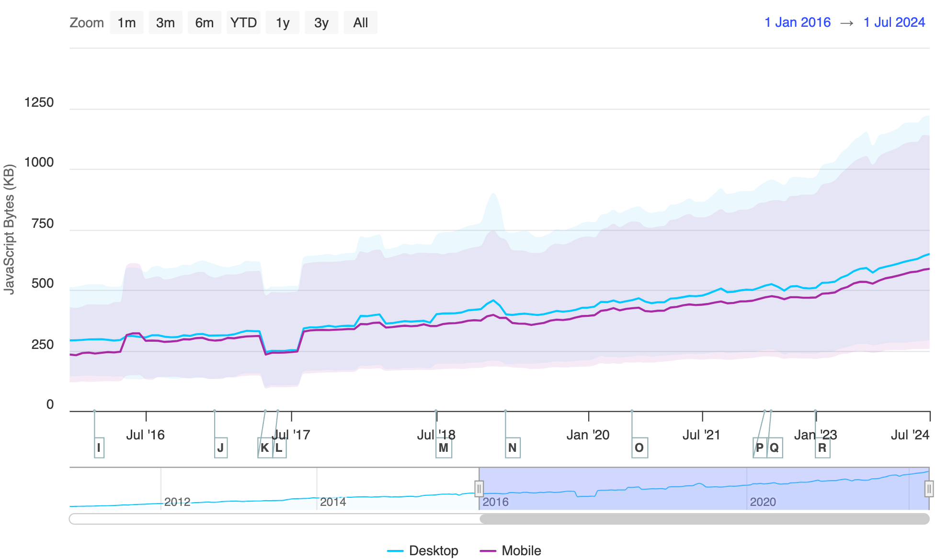Screen dimensions: 936x560
Task: Select the R annotation flag
Action: (822, 448)
